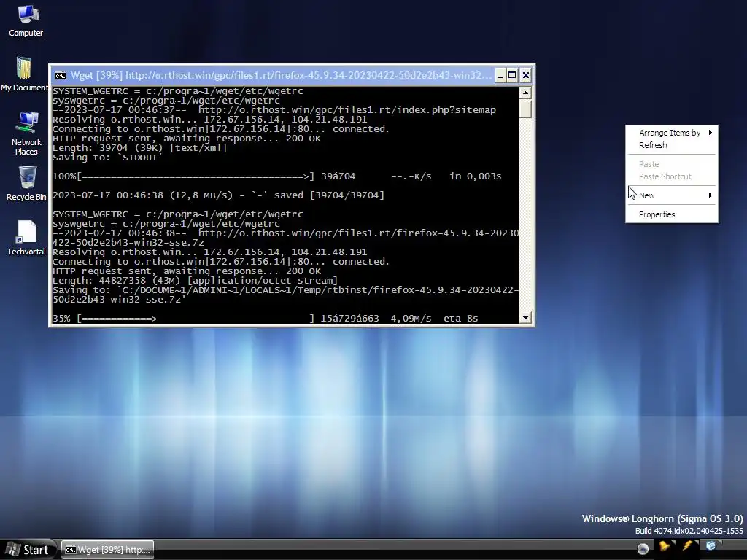The width and height of the screenshot is (747, 560).
Task: Expand the Arrange Items by submenu
Action: pyautogui.click(x=672, y=133)
